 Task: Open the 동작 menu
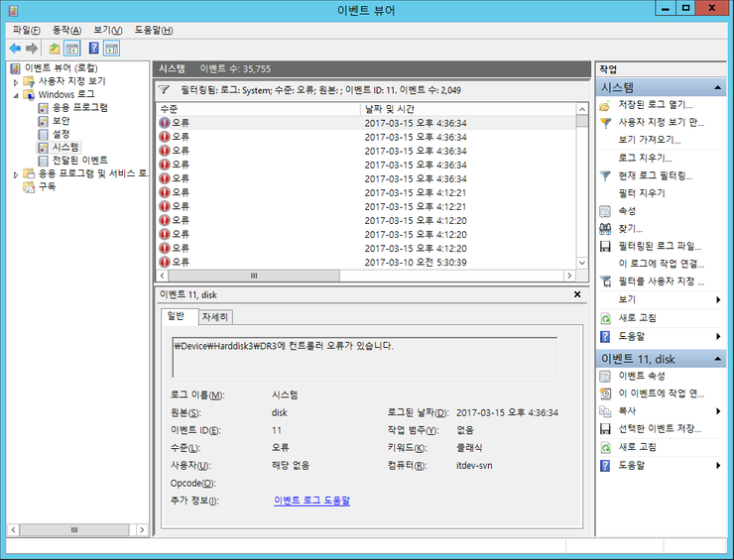[66, 30]
